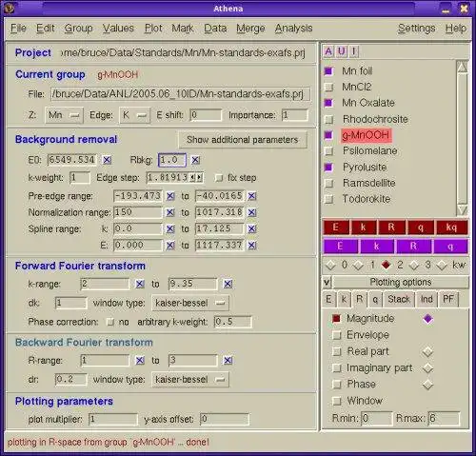Click pluck button for normalization range start
Viewport: 476px width, 456px height.
[x=170, y=212]
